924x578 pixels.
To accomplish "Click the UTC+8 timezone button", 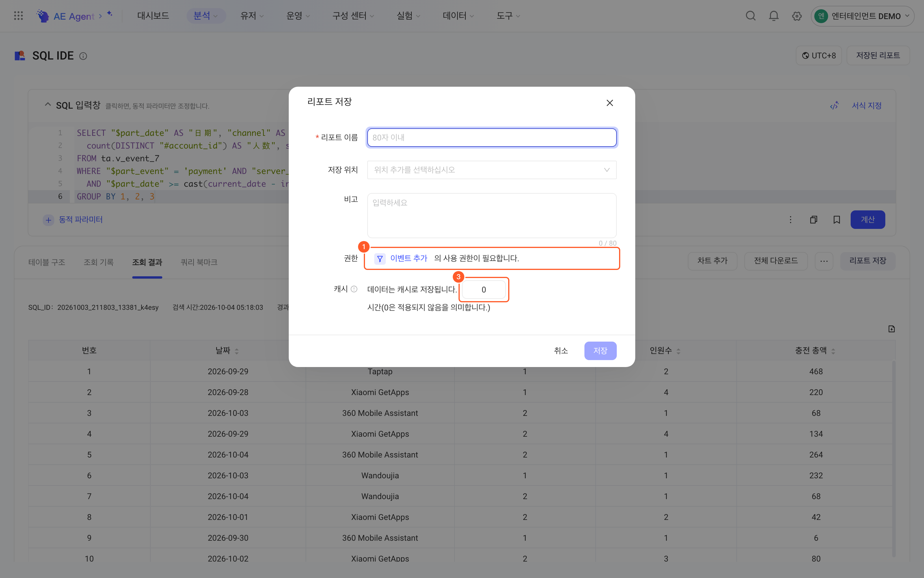I will tap(819, 55).
